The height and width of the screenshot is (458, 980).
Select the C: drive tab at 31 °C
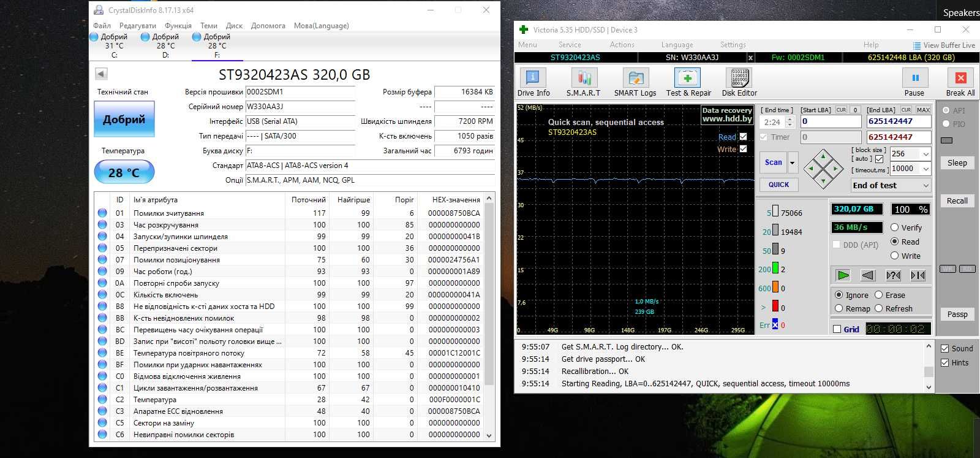coord(114,46)
